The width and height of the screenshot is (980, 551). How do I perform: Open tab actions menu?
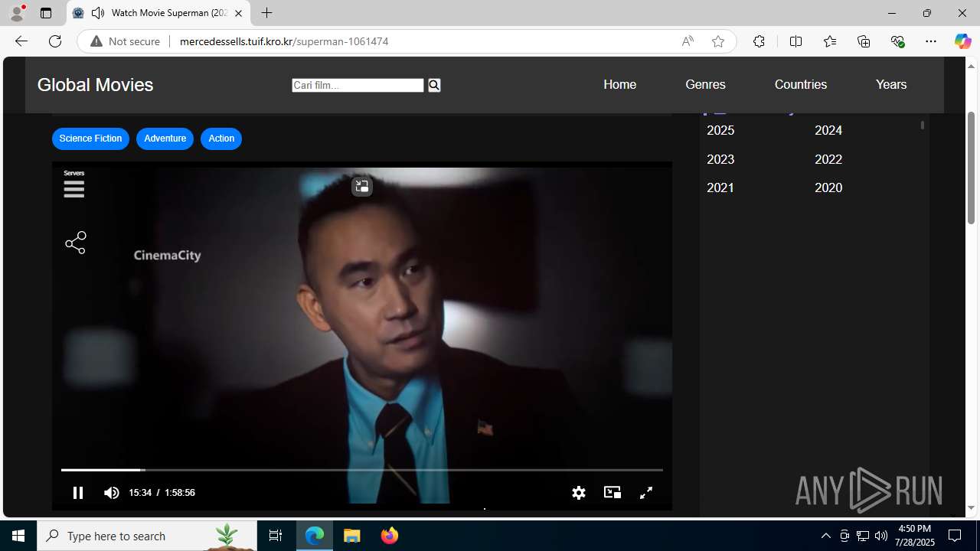click(46, 13)
